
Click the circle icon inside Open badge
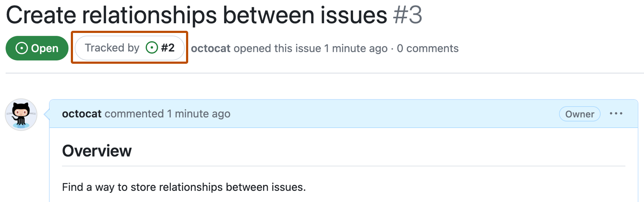(21, 48)
